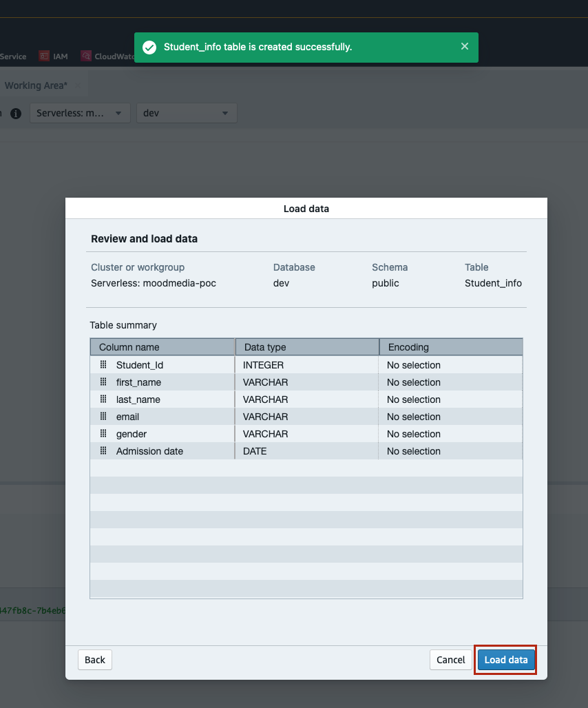Click the Load data button
The width and height of the screenshot is (588, 708).
tap(506, 660)
